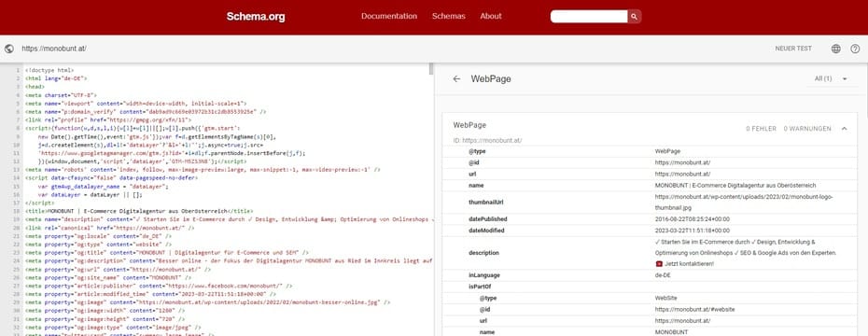868x336 pixels.
Task: Collapse the WebPage result card chevron
Action: (x=844, y=129)
